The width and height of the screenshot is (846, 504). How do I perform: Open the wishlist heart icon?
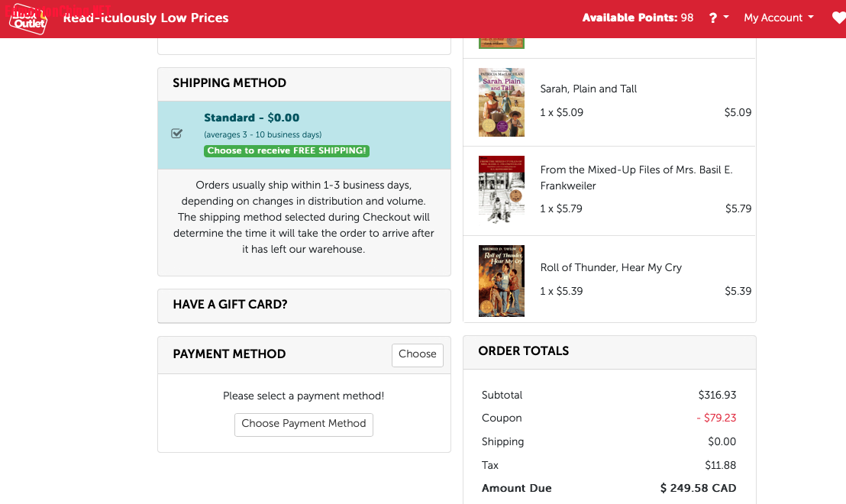(838, 18)
